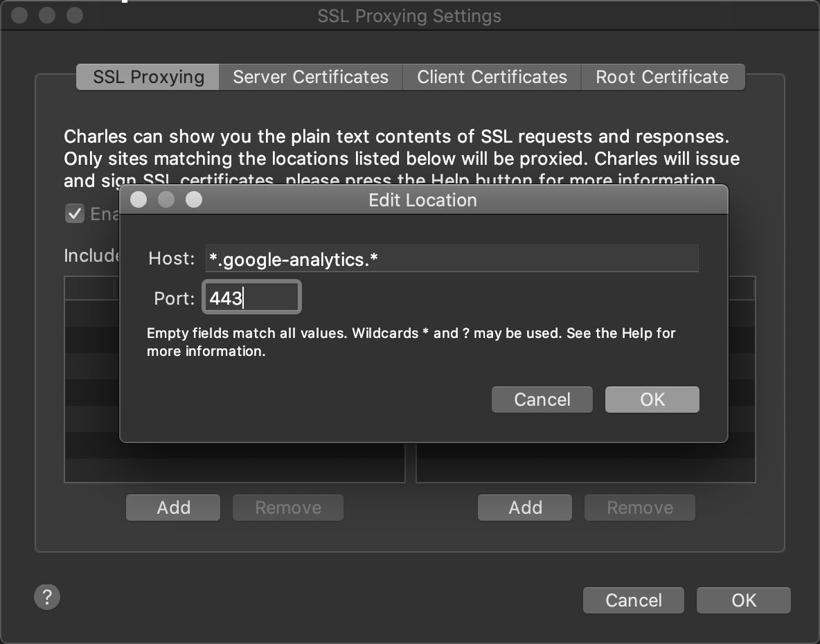Viewport: 820px width, 644px height.
Task: Click Add under the Include list
Action: click(x=173, y=508)
